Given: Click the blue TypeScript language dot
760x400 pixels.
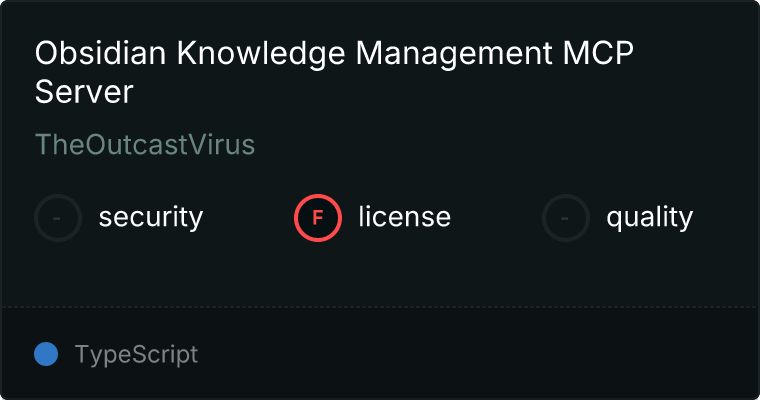Looking at the screenshot, I should [x=46, y=354].
